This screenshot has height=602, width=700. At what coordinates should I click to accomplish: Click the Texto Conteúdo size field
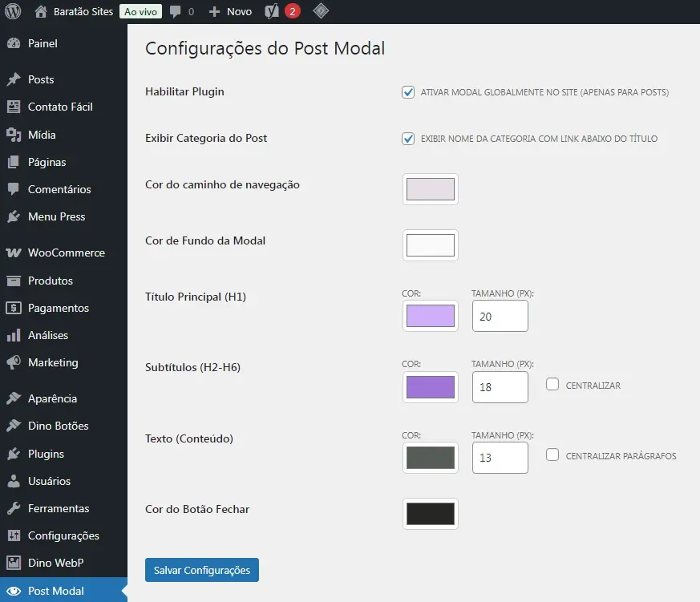click(500, 458)
